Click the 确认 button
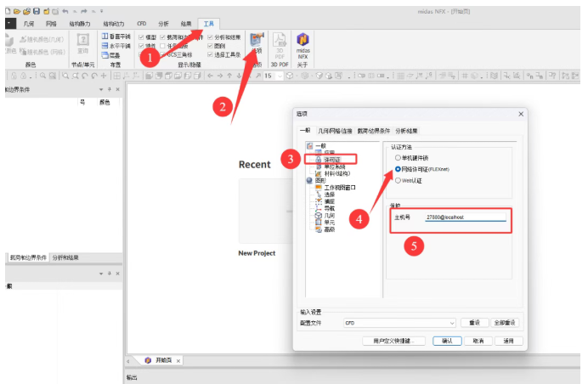Screen dimensions: 588x384 447,341
